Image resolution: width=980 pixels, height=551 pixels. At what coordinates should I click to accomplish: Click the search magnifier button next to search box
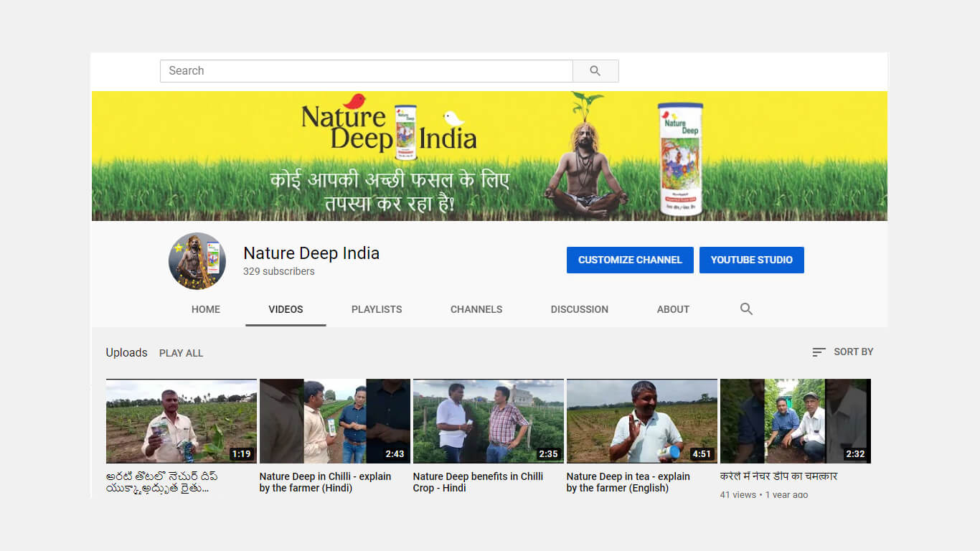(595, 71)
